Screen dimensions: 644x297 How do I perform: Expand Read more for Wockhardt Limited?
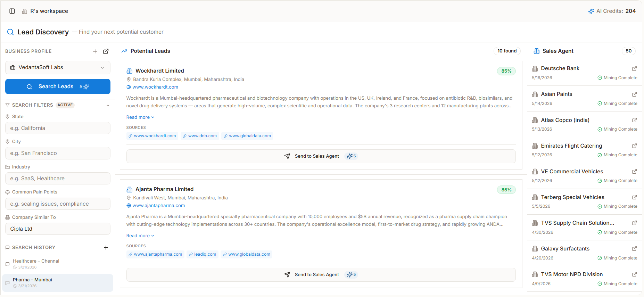click(140, 117)
